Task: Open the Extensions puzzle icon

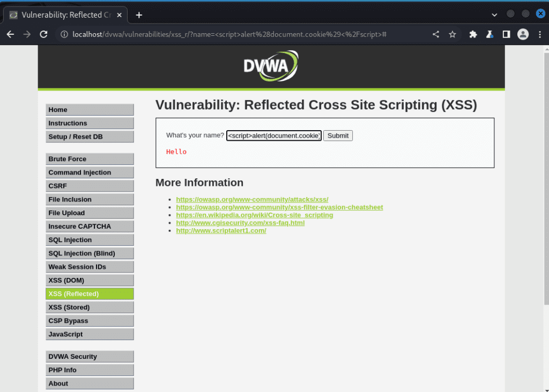Action: (473, 34)
